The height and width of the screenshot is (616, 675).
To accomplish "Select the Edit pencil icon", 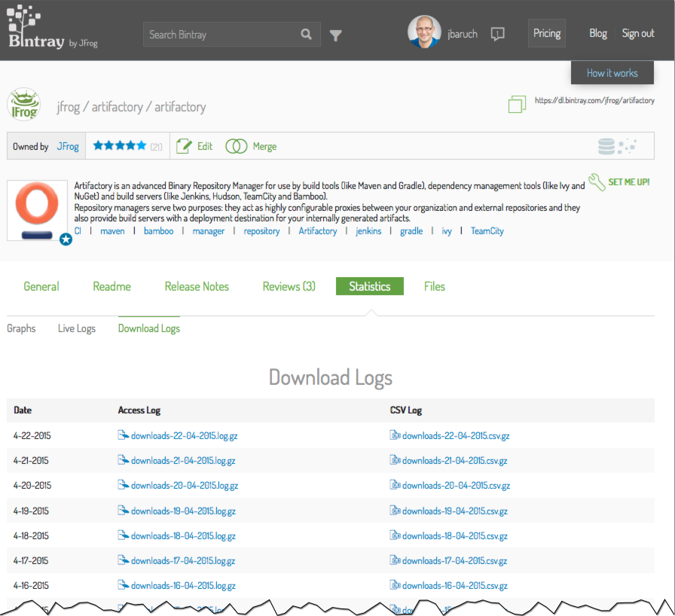I will (x=182, y=146).
